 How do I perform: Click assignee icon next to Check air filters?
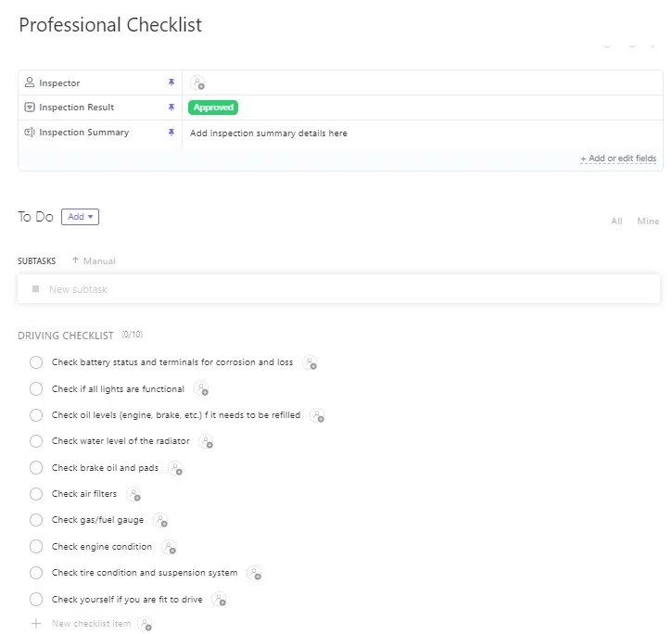[x=133, y=494]
